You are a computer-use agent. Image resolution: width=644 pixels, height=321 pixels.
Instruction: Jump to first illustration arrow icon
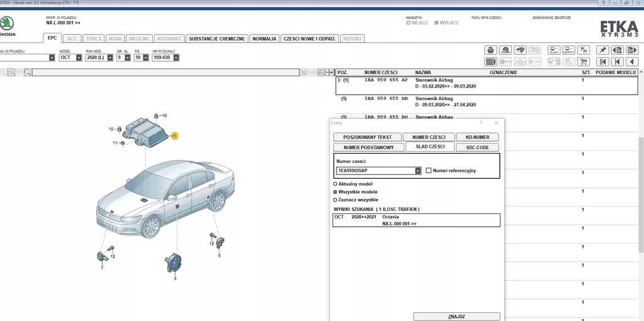click(x=602, y=62)
